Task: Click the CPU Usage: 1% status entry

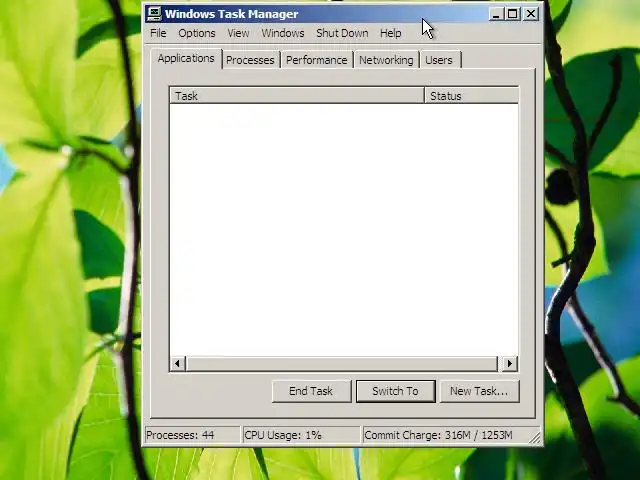Action: pos(301,435)
